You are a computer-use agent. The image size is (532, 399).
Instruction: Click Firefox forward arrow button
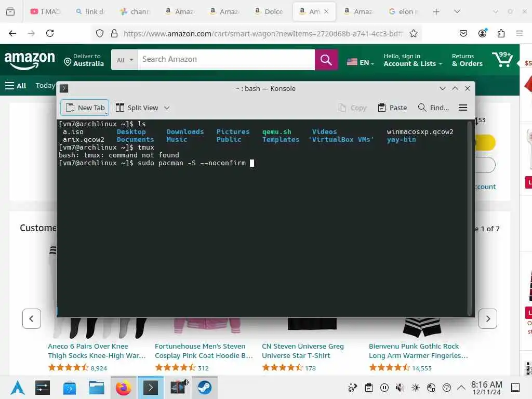(31, 33)
